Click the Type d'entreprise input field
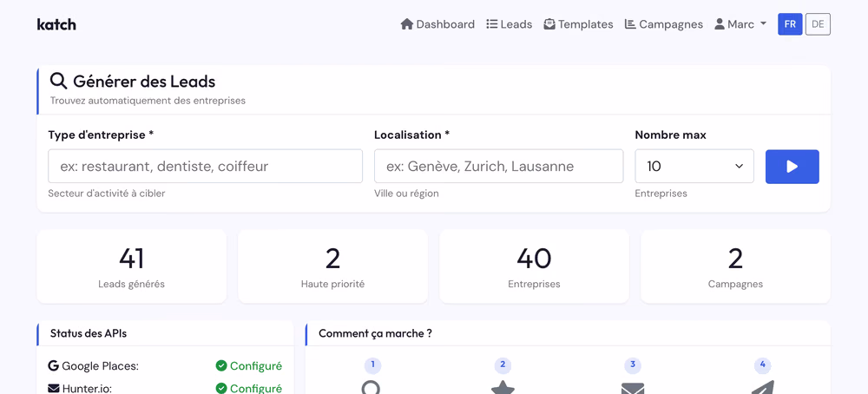Screen dimensions: 868x394 (x=206, y=166)
